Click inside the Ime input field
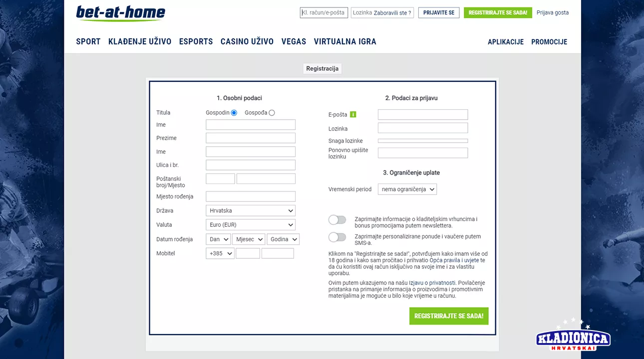Image resolution: width=644 pixels, height=359 pixels. pyautogui.click(x=250, y=124)
